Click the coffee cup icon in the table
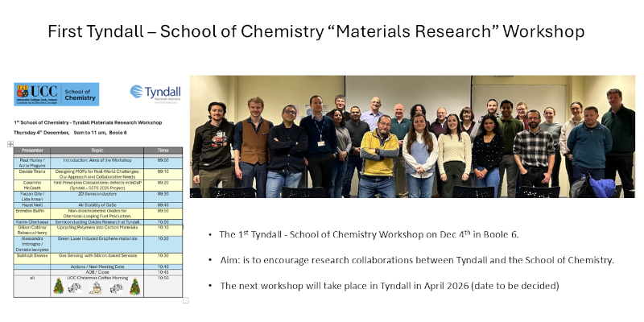 97,287
